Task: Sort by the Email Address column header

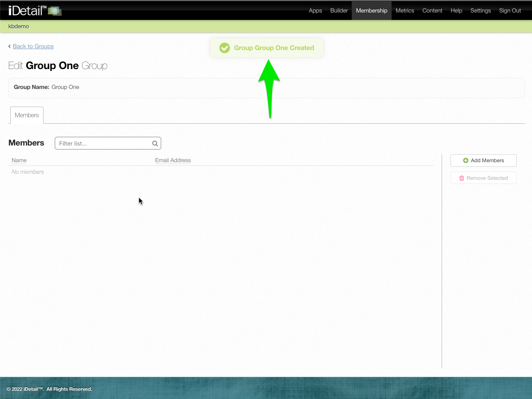Action: (x=173, y=160)
